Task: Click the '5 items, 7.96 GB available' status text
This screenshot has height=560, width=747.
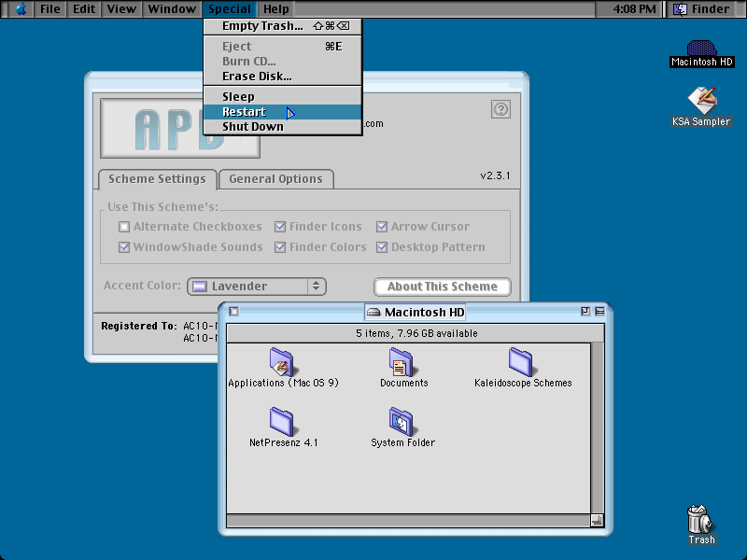Action: (416, 333)
